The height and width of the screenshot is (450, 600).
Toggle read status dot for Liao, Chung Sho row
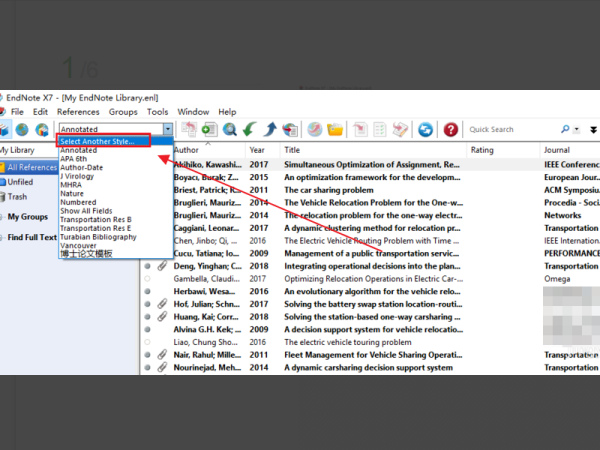coord(148,342)
